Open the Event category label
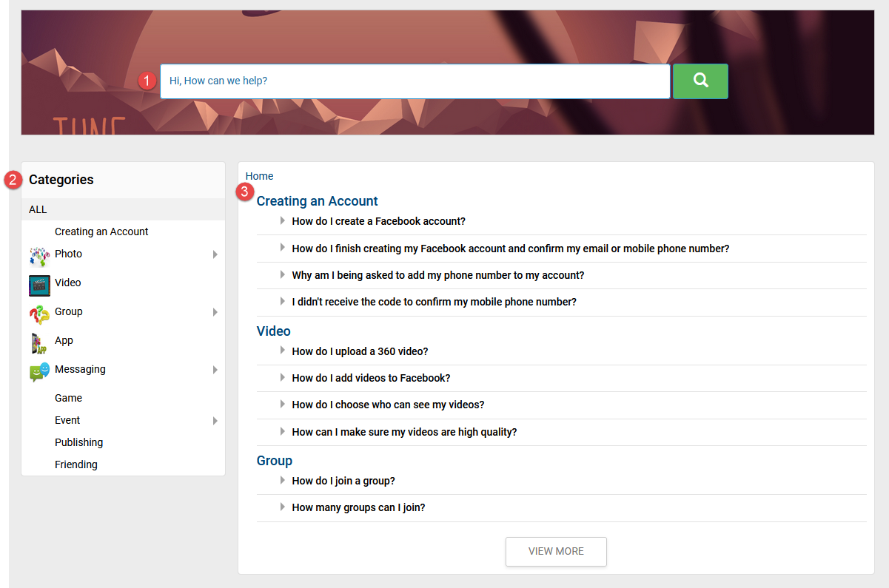Screen dimensions: 889x588 coord(67,420)
